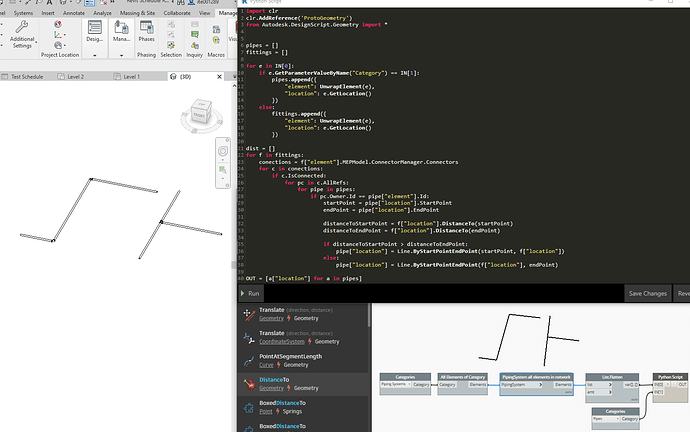Close the {3D} view tab
Image resolution: width=690 pixels, height=432 pixels.
(x=220, y=77)
